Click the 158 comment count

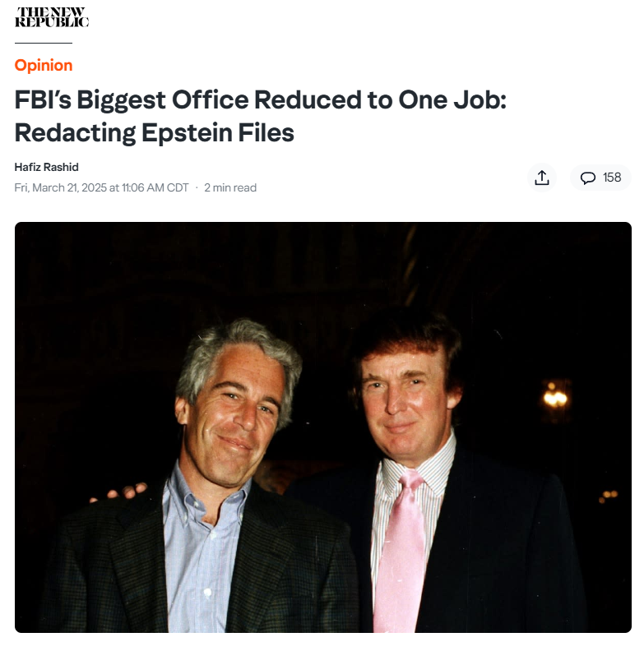pos(612,178)
